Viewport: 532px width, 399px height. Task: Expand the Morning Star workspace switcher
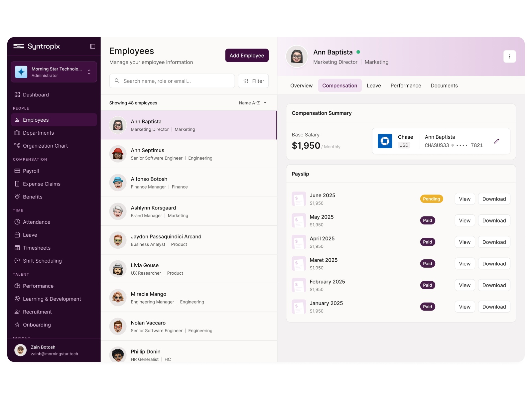point(89,72)
